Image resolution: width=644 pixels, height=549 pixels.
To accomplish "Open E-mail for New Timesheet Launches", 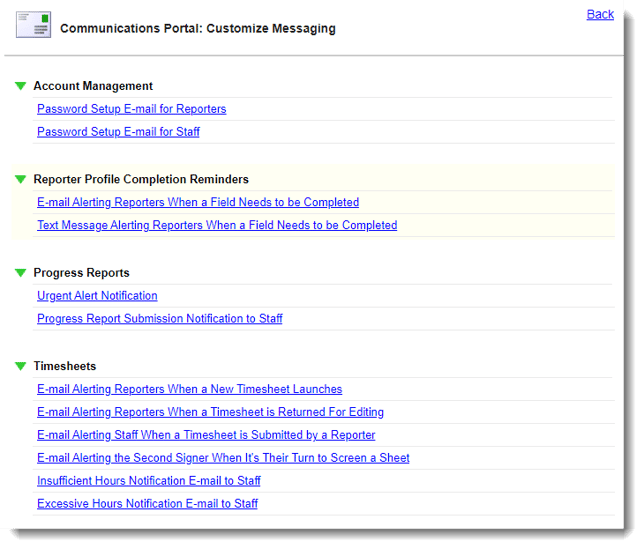I will point(189,389).
